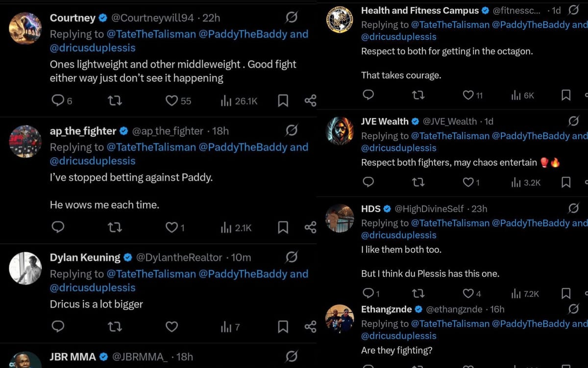Viewport: 588px width, 368px height.
Task: Bookmark Dylan Keuning's tweet
Action: click(x=283, y=327)
